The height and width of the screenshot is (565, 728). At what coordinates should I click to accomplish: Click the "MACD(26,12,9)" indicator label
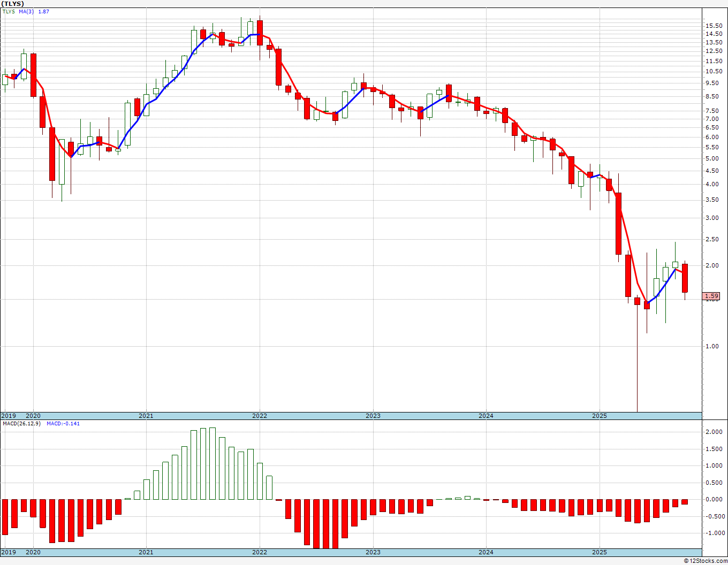[x=22, y=423]
